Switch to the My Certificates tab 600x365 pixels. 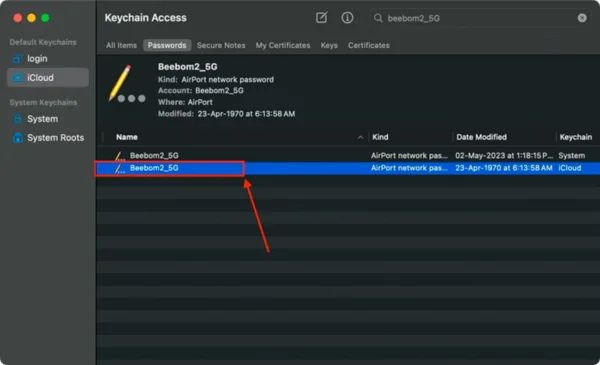click(283, 45)
